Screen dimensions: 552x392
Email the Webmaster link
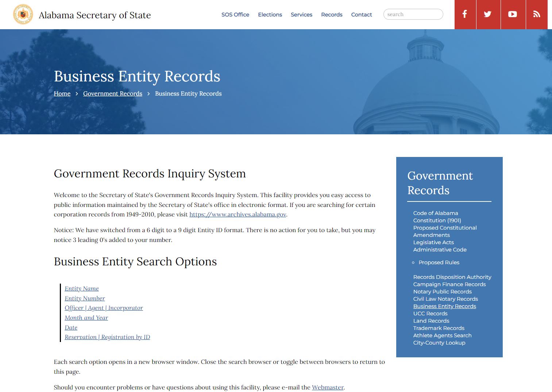coord(328,387)
